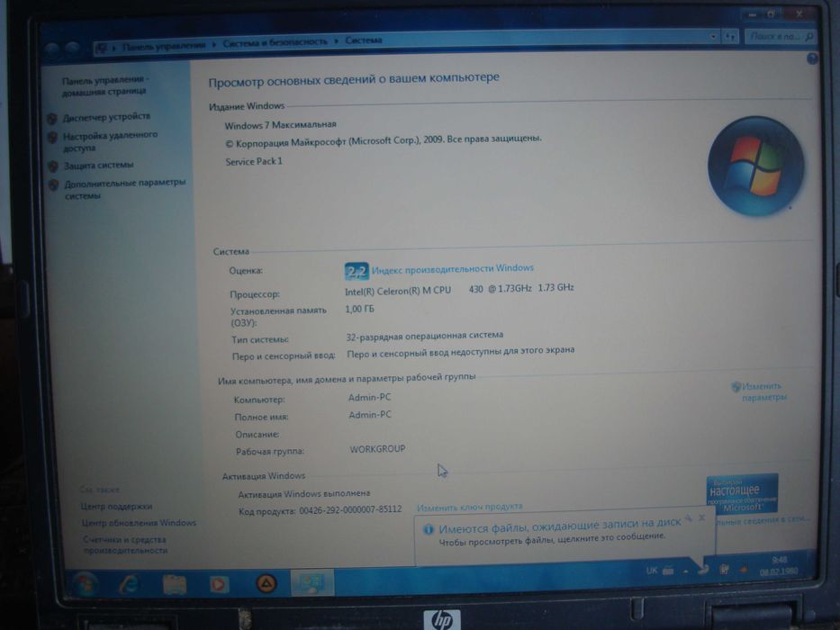Launch Windows Media Player from taskbar
This screenshot has width=840, height=630.
219,584
